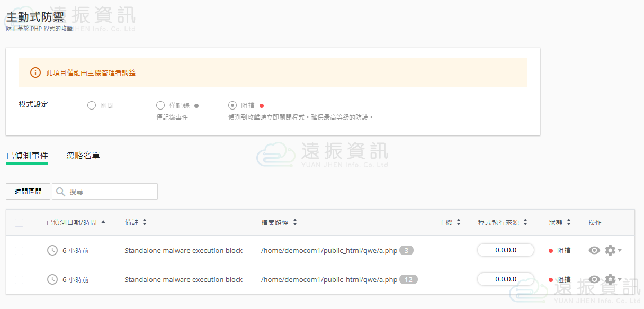Screen dimensions: 644x309
Task: Select the 僅記錄 mode radio button
Action: (x=160, y=105)
